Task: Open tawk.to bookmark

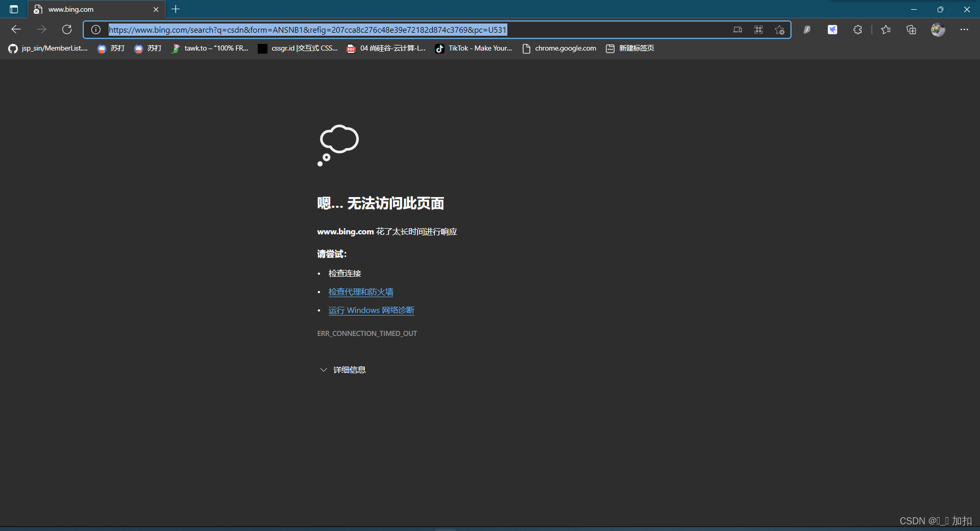Action: click(210, 48)
